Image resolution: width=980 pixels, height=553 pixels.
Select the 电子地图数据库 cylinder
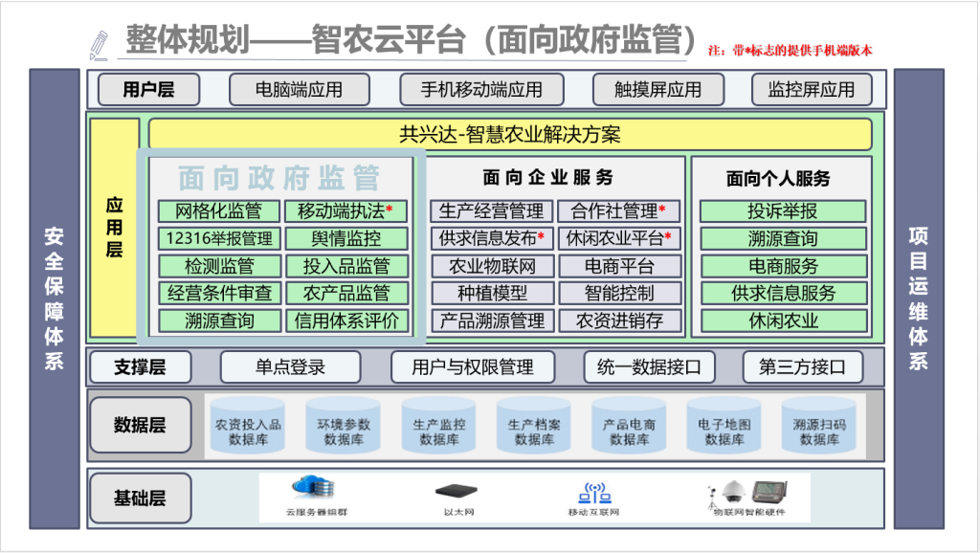click(724, 424)
